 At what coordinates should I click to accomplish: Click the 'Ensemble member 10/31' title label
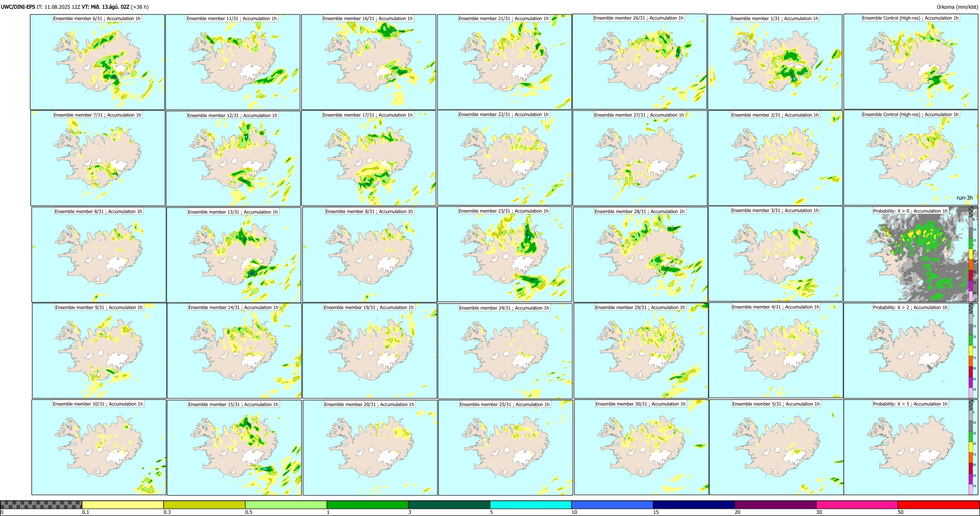pyautogui.click(x=98, y=404)
